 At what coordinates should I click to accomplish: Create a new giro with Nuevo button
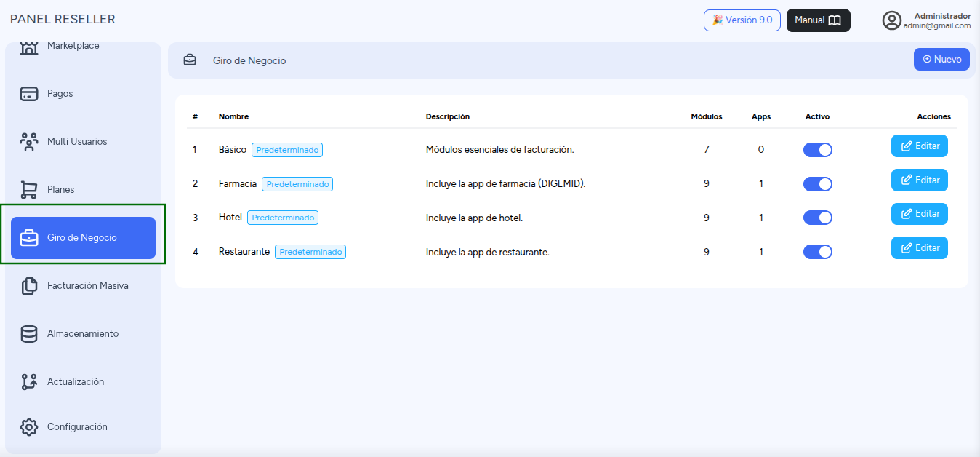point(941,60)
